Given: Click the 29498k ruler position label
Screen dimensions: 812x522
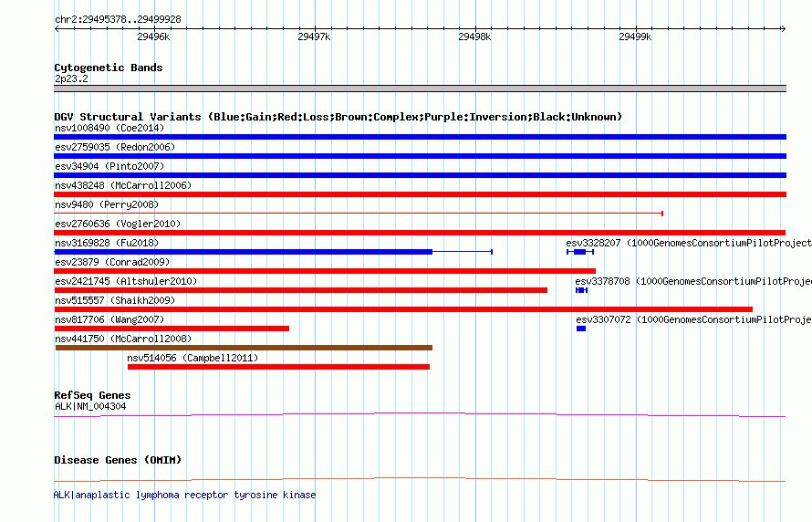Looking at the screenshot, I should (474, 37).
